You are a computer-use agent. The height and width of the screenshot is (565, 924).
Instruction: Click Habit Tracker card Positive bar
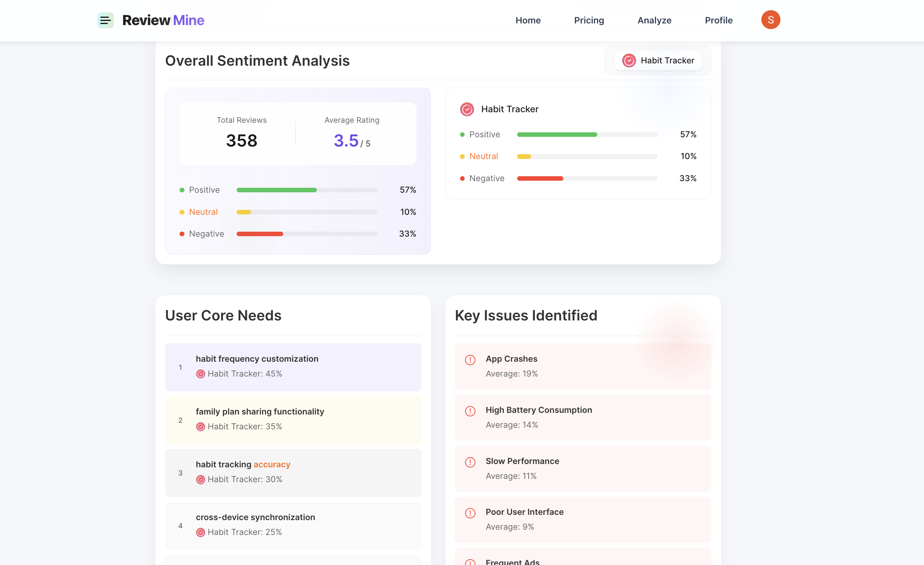tap(587, 135)
